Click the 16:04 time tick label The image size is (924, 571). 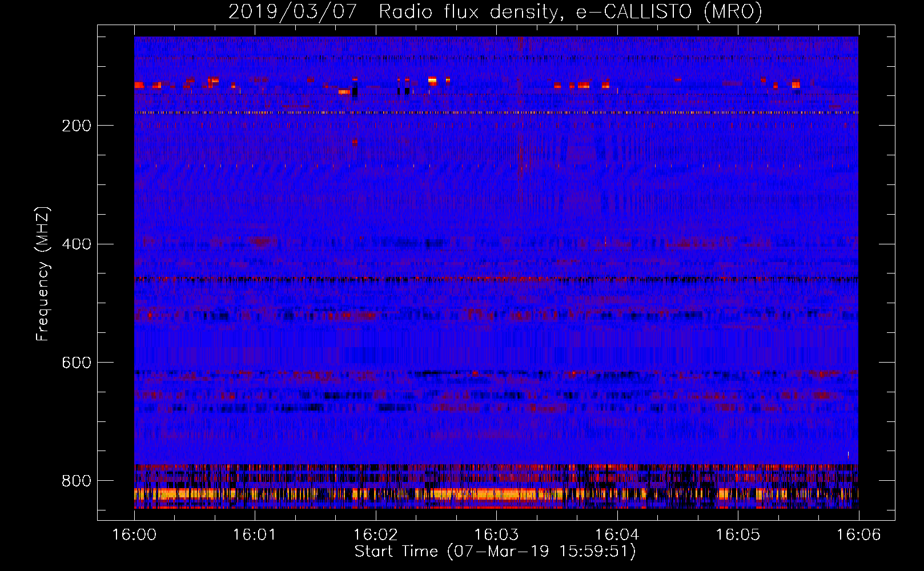(x=617, y=535)
